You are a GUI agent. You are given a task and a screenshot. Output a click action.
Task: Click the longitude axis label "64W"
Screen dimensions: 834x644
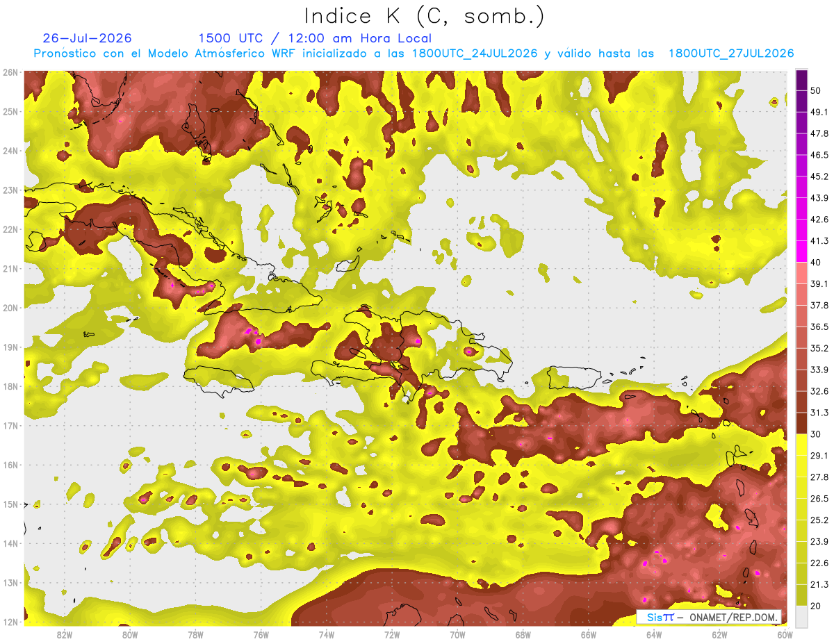(654, 635)
